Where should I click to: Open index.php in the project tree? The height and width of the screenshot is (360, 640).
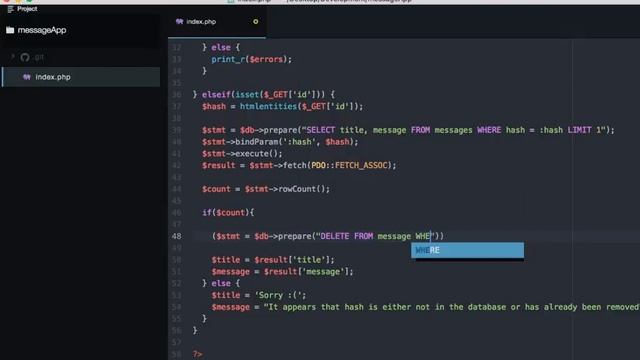81,77
